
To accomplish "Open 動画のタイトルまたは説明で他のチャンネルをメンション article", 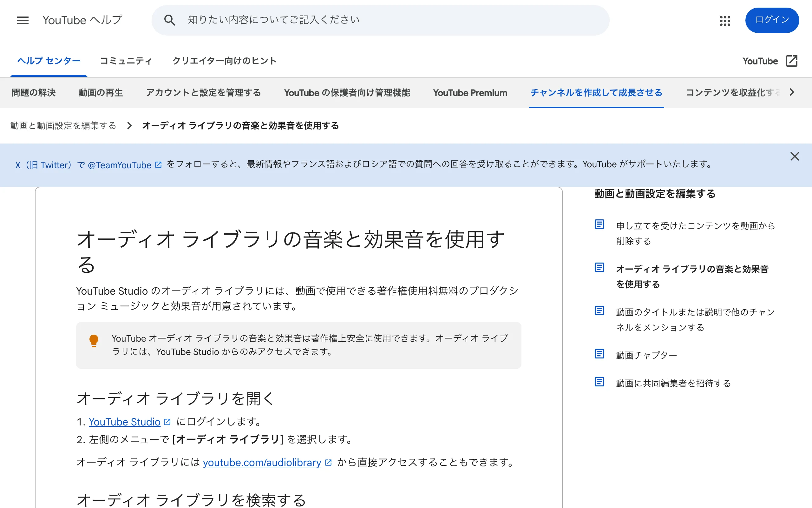I will click(695, 319).
